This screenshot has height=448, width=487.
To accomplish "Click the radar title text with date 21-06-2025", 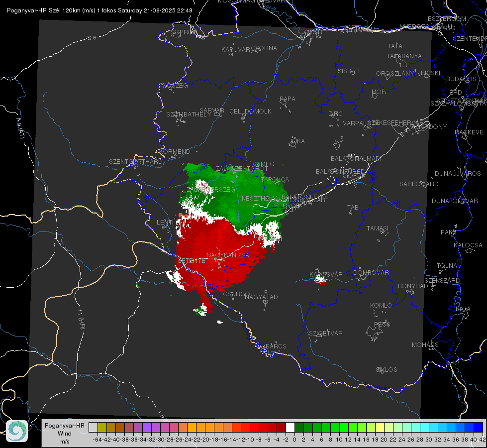I will [99, 10].
